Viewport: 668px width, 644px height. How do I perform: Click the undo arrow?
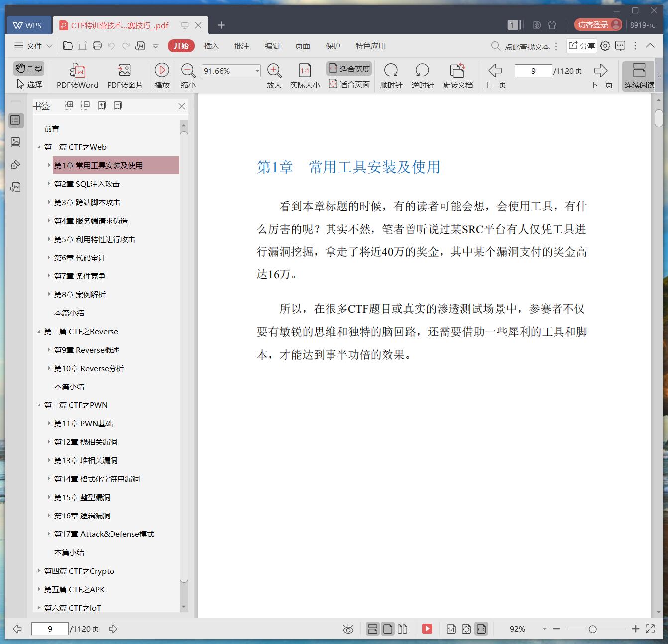click(111, 46)
